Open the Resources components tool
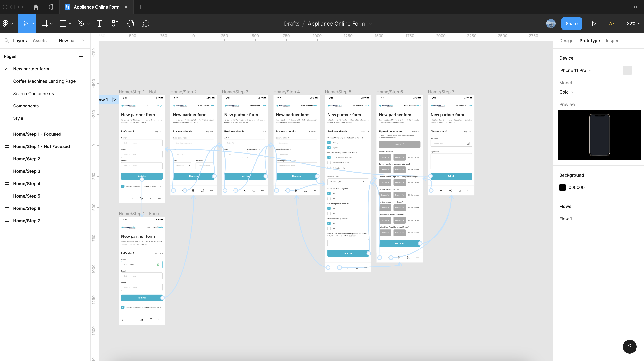Image resolution: width=644 pixels, height=361 pixels. tap(115, 24)
